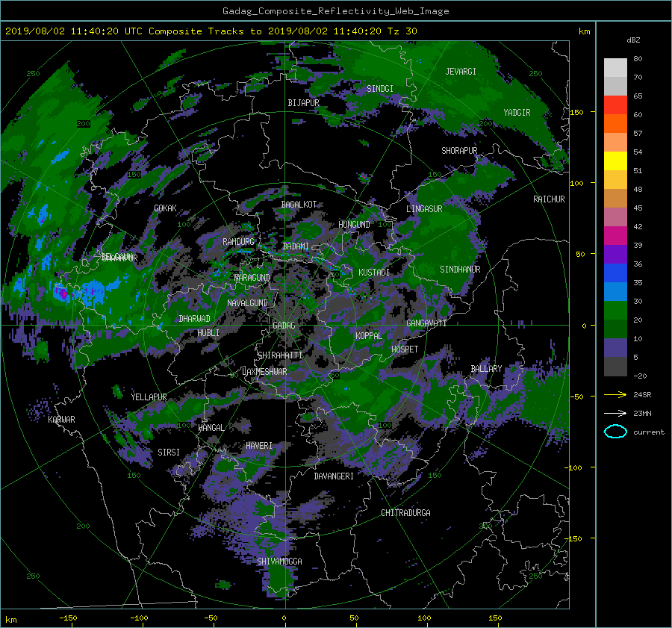Click the Gadag_Composite_Reflectivity_Web_Image title

335,11
